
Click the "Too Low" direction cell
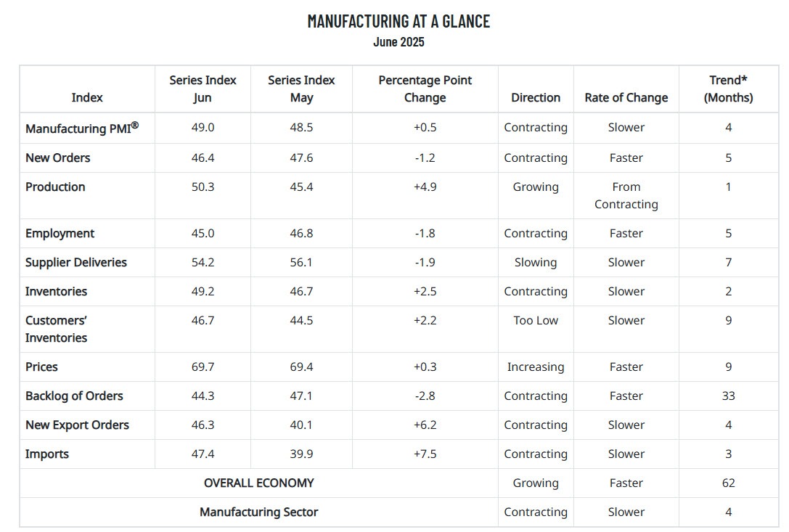(535, 320)
